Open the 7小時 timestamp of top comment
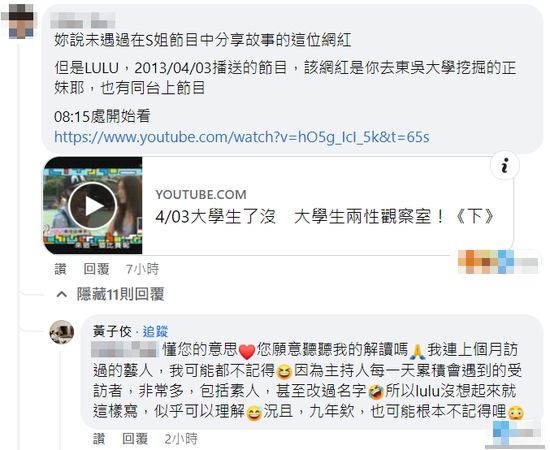 point(142,269)
